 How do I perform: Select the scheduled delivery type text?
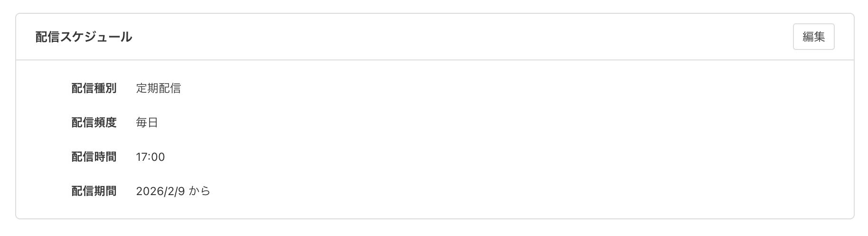(x=158, y=88)
